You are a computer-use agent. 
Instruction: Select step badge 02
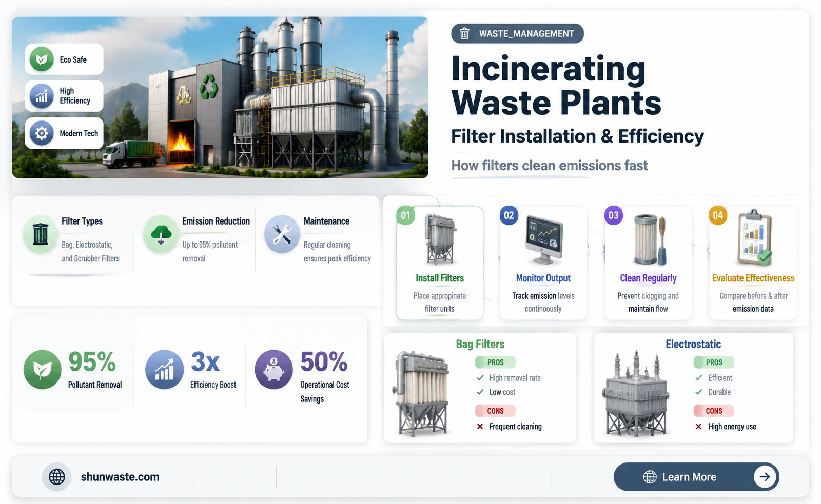(509, 215)
